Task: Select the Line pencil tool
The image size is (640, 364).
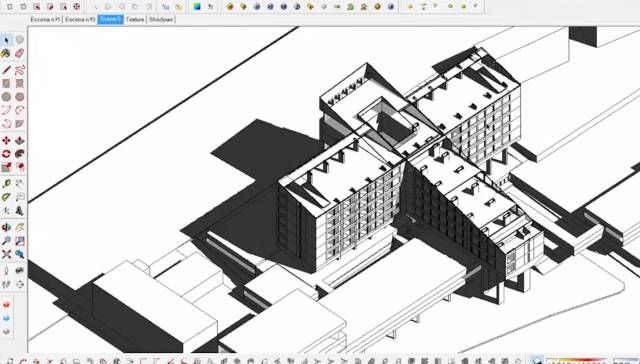Action: (x=6, y=70)
